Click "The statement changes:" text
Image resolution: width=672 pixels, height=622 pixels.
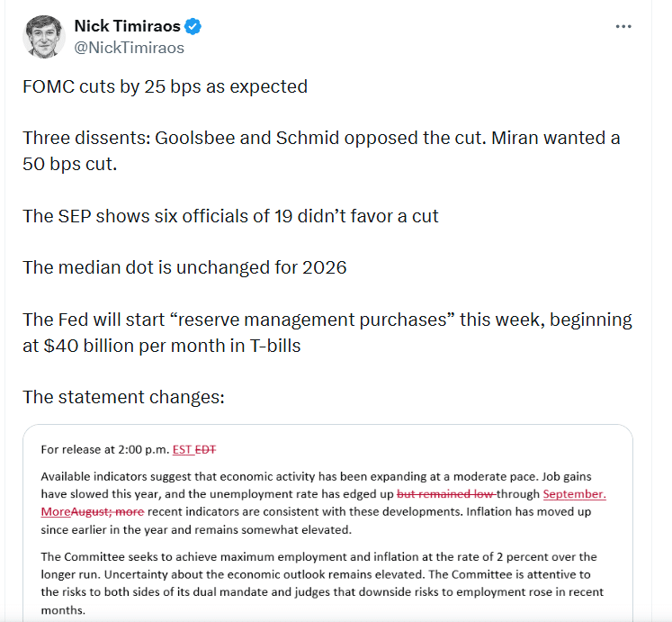111,397
